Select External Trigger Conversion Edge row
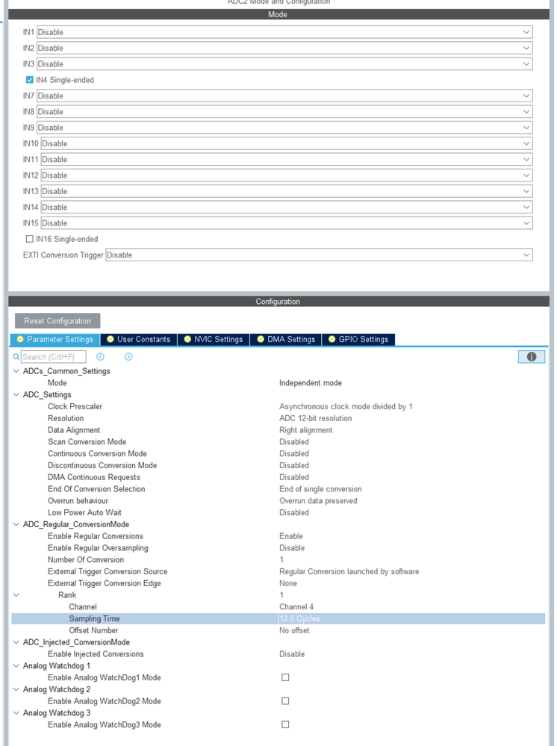 coord(278,583)
